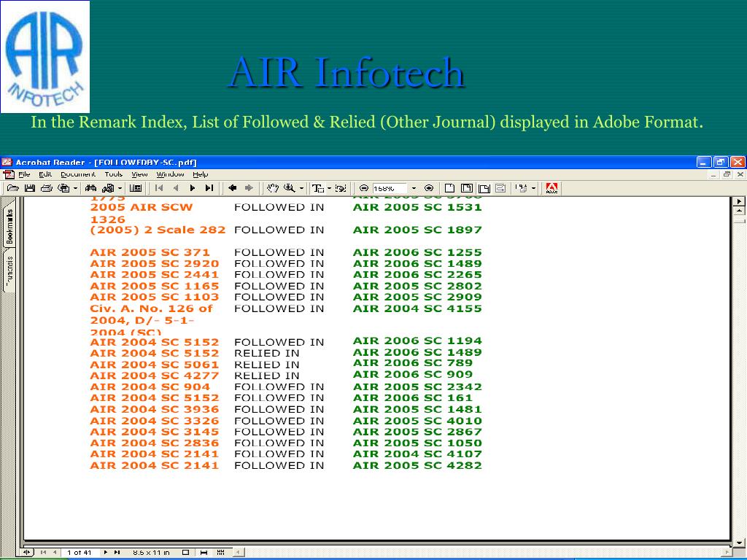
Task: Click citation '(2005) 2 Scale 282'
Action: pyautogui.click(x=158, y=230)
